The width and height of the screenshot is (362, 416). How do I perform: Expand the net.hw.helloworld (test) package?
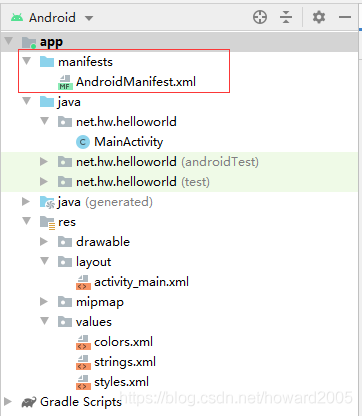click(44, 182)
